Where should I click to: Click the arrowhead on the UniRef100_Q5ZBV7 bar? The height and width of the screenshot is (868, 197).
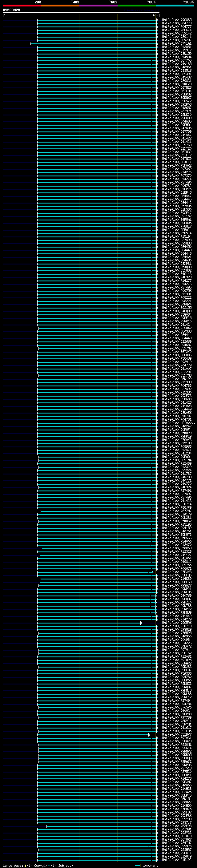point(149,735)
